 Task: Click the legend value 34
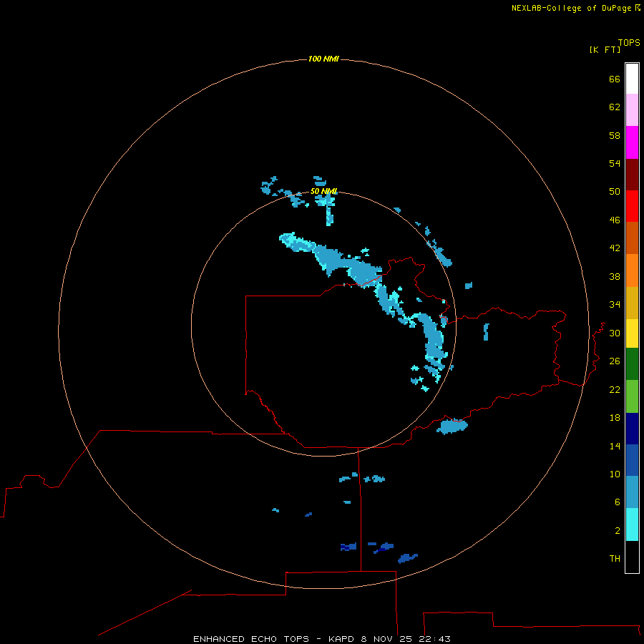pyautogui.click(x=615, y=305)
